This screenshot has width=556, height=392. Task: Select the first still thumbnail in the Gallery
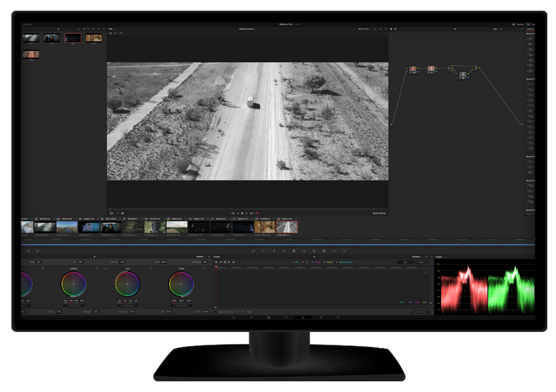pyautogui.click(x=31, y=38)
